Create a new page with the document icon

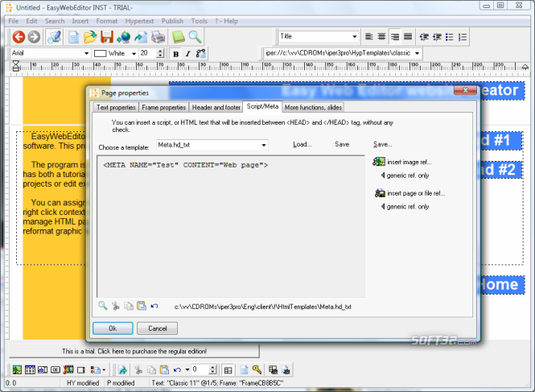pyautogui.click(x=73, y=37)
